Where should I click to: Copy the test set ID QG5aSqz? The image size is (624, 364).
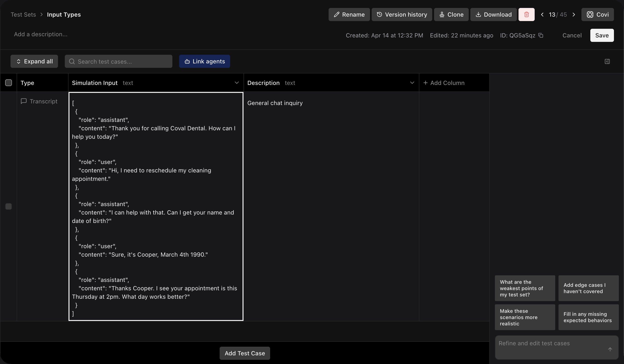(x=541, y=35)
